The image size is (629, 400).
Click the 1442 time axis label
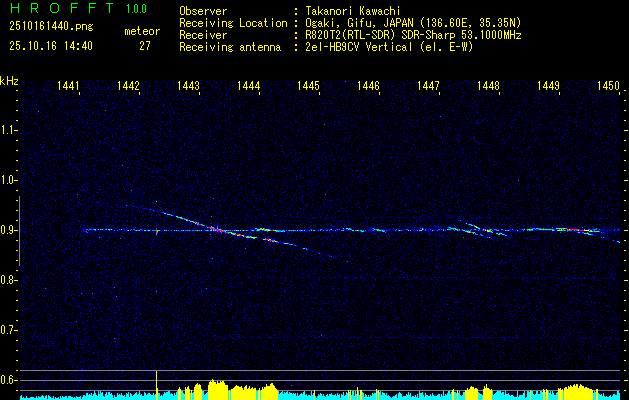click(x=128, y=85)
